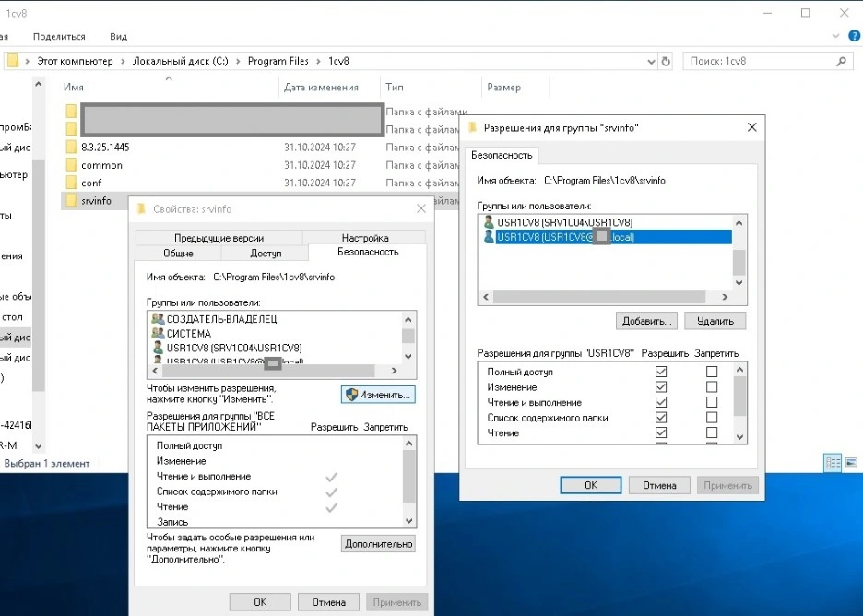863x616 pixels.
Task: Expand breadcrumb arrow after Program Files
Action: 319,61
